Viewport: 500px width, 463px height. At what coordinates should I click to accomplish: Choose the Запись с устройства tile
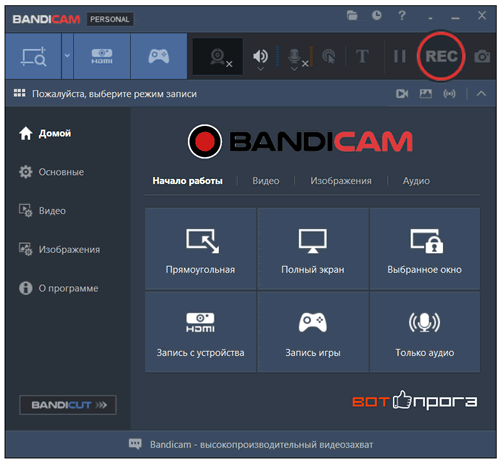point(200,332)
